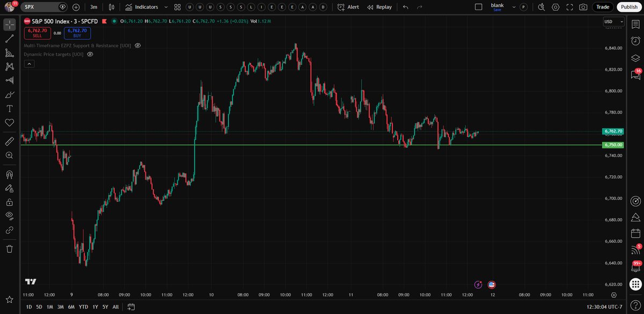This screenshot has height=314, width=644.
Task: Open the 3m interval dropdown
Action: [x=93, y=7]
